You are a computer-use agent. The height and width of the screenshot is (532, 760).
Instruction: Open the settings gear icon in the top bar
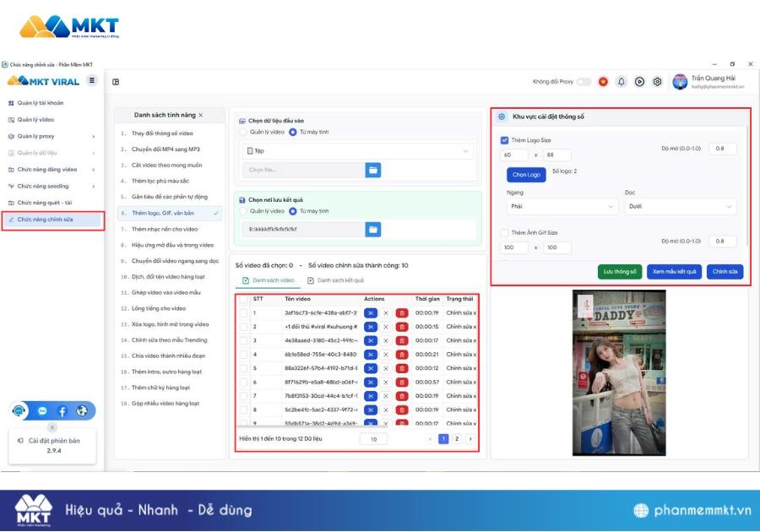[x=657, y=81]
